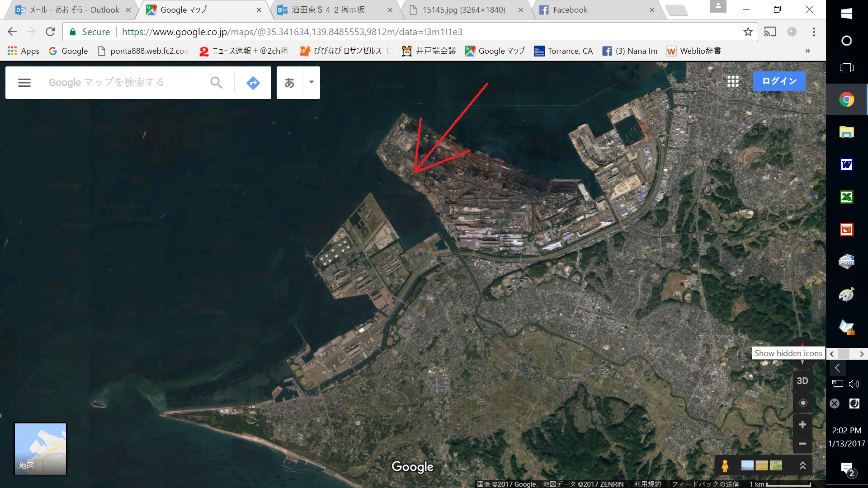Click the Google Maps search icon
The width and height of the screenshot is (868, 488).
click(x=217, y=82)
